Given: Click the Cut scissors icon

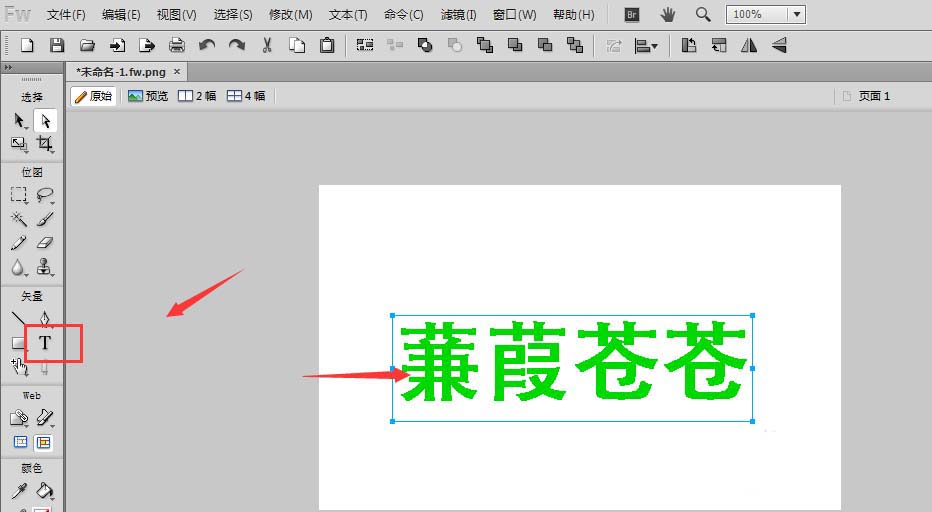Looking at the screenshot, I should [x=267, y=45].
